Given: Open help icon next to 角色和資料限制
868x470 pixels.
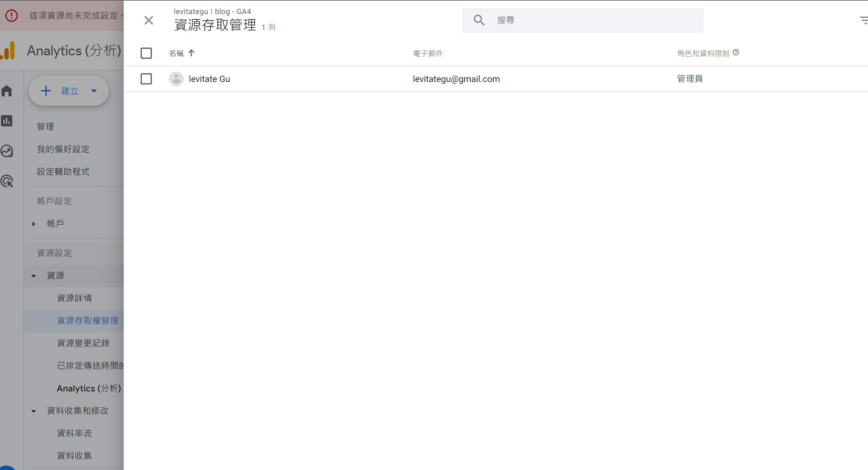Looking at the screenshot, I should pyautogui.click(x=736, y=53).
